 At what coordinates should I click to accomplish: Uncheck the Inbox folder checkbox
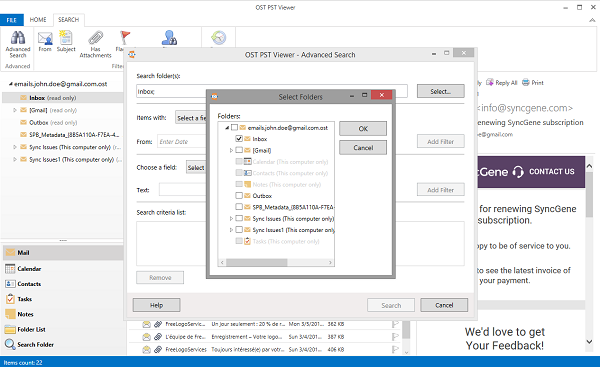coord(239,139)
